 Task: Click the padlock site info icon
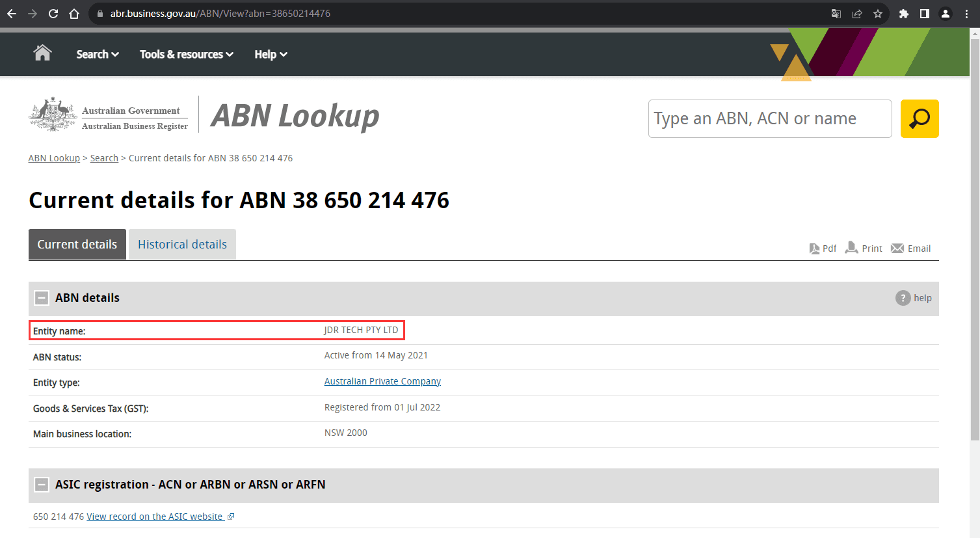[x=99, y=14]
